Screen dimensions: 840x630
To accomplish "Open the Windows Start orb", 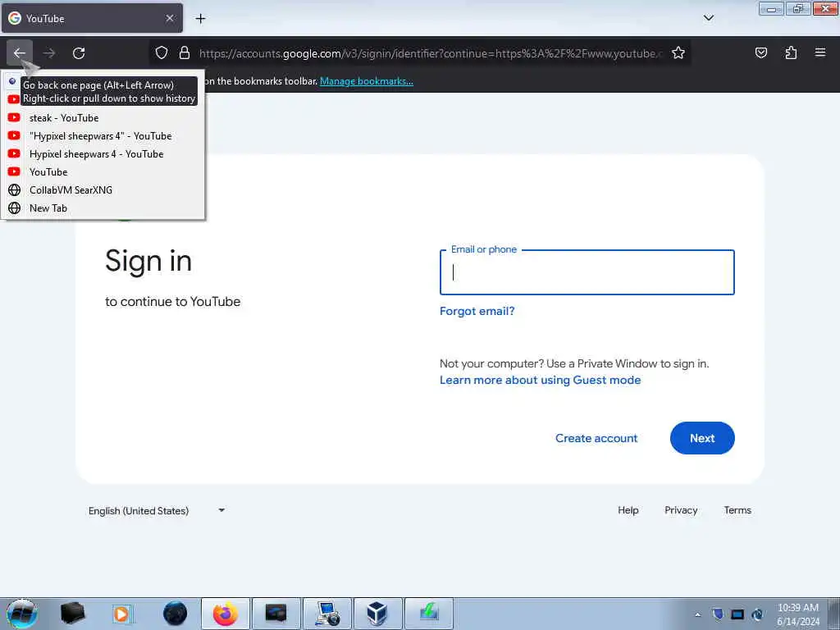I will [22, 614].
